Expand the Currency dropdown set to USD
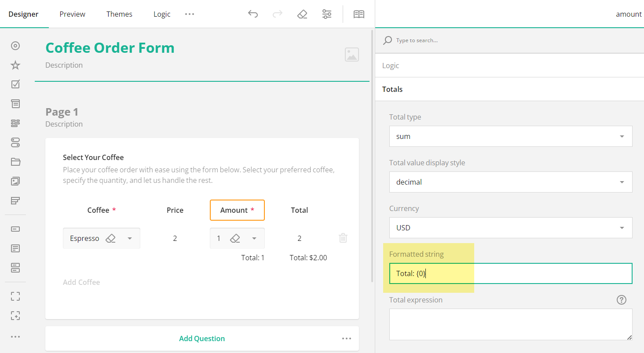This screenshot has height=353, width=644. click(x=510, y=228)
